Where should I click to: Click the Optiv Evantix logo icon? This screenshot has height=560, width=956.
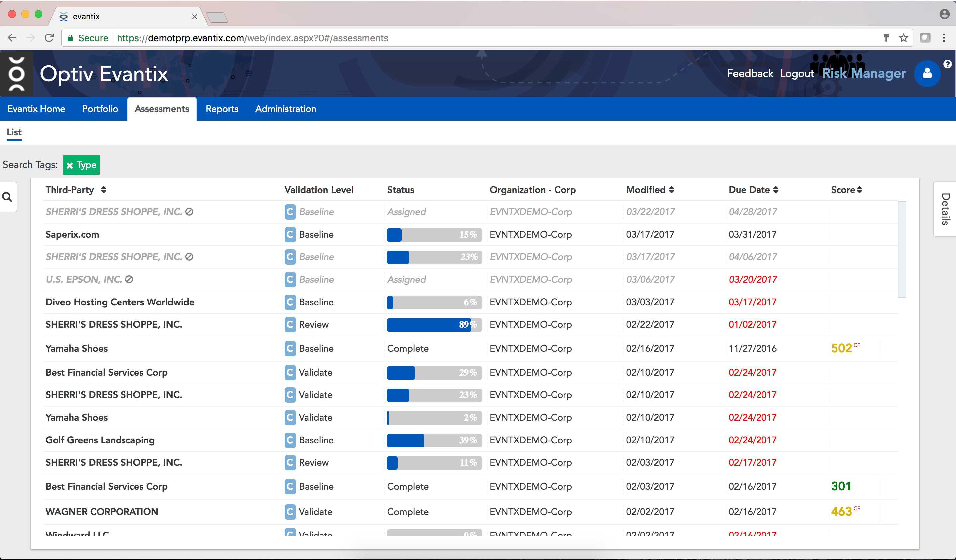(16, 74)
